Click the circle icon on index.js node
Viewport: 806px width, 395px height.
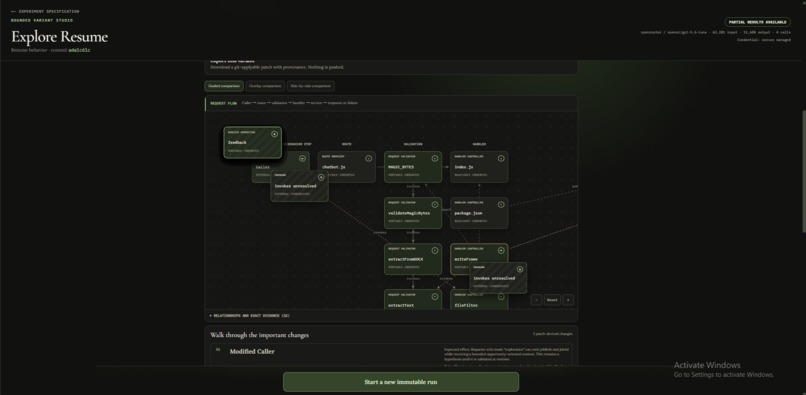point(501,158)
